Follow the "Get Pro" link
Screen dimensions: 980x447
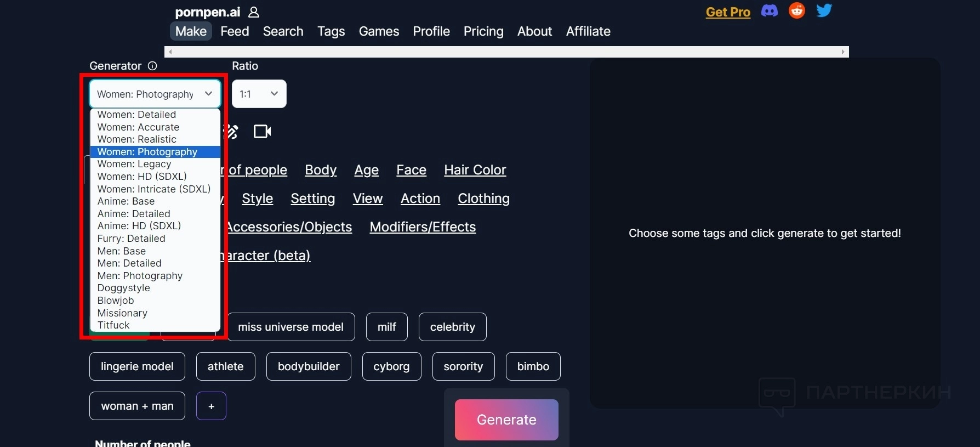728,12
